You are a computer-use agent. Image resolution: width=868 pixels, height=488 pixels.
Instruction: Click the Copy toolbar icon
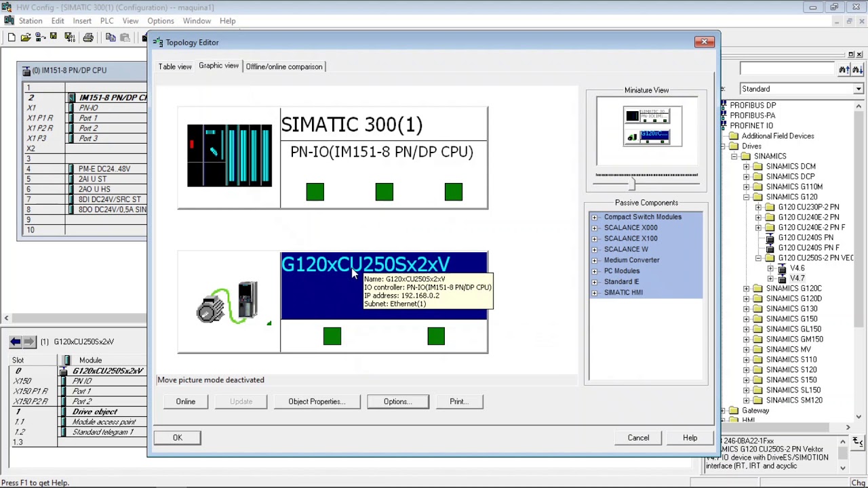[111, 37]
